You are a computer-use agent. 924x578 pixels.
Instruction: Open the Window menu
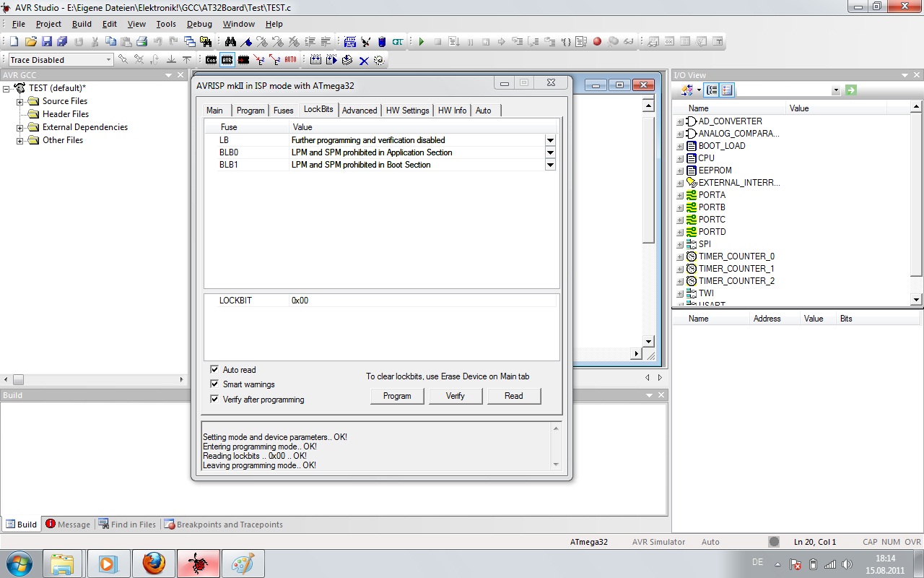point(238,24)
